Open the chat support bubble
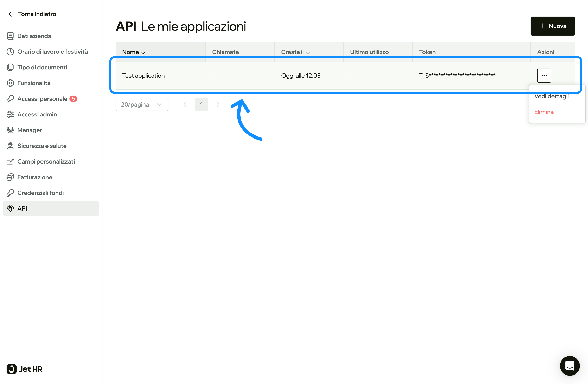 pyautogui.click(x=569, y=365)
